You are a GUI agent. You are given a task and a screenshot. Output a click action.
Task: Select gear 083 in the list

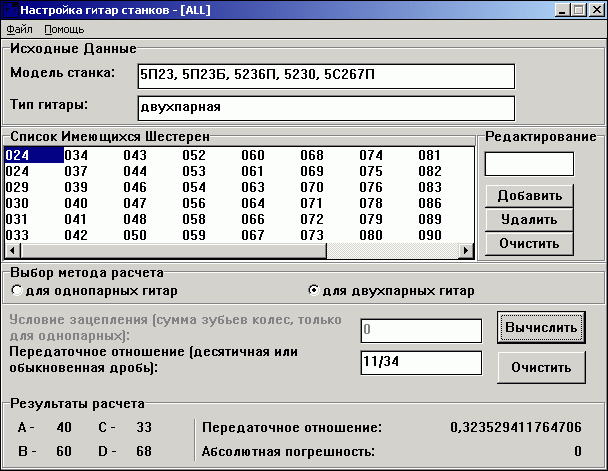pyautogui.click(x=430, y=187)
